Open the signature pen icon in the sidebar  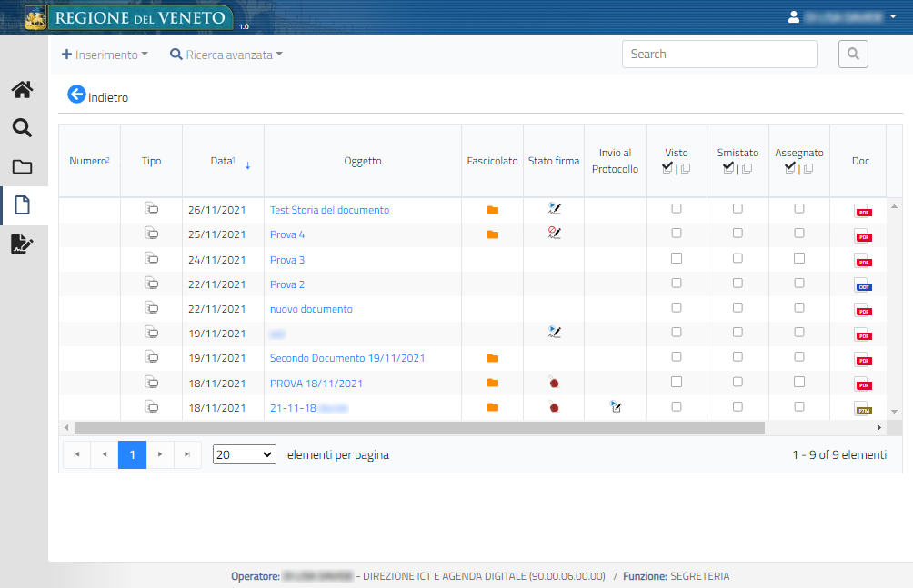(22, 244)
